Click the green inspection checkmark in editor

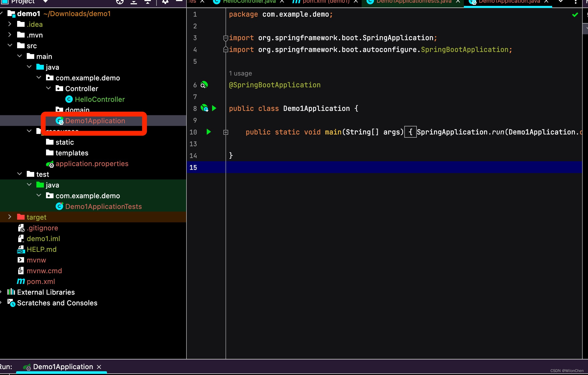(575, 15)
